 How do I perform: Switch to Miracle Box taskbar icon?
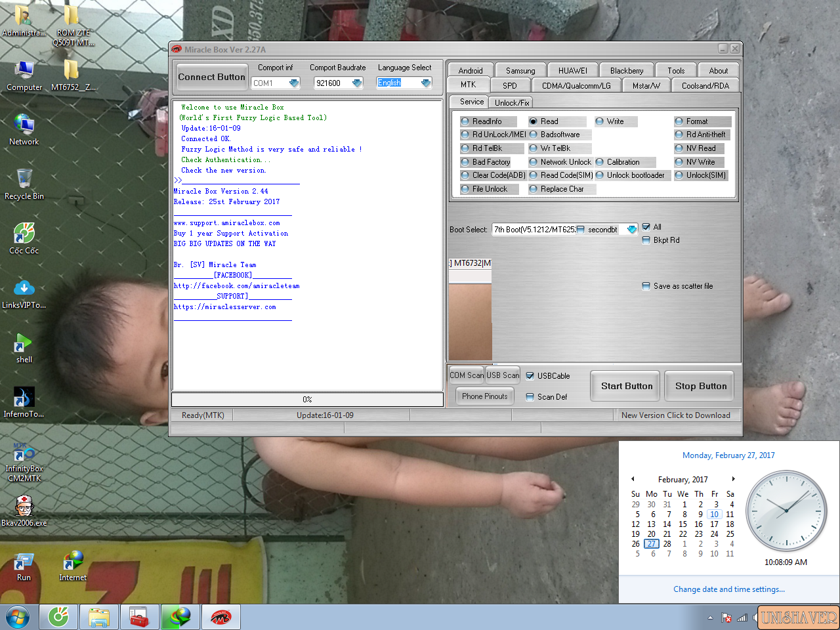pos(220,617)
